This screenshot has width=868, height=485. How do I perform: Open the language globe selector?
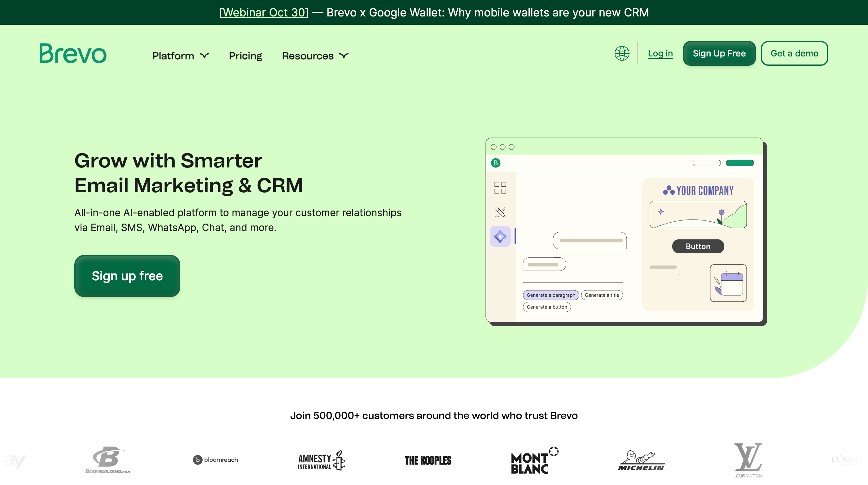click(622, 53)
